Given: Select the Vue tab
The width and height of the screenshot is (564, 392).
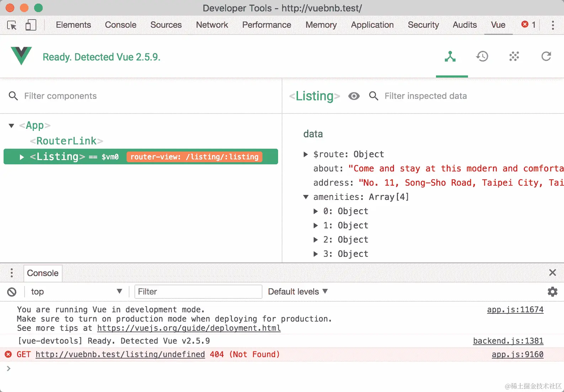Looking at the screenshot, I should click(x=498, y=25).
